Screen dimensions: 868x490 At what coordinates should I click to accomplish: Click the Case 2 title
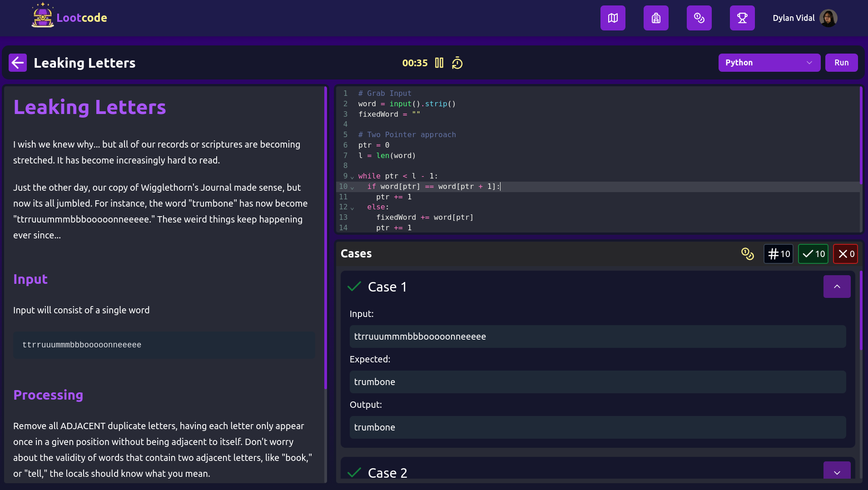tap(387, 472)
